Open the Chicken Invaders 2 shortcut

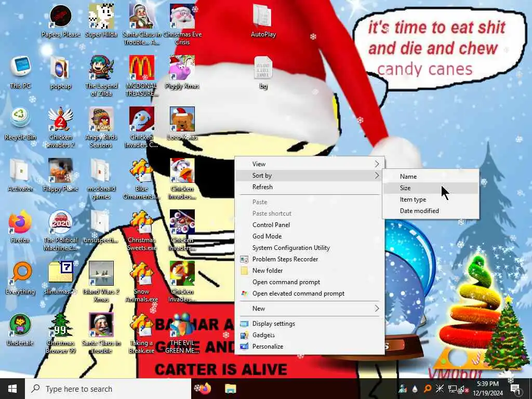[61, 128]
